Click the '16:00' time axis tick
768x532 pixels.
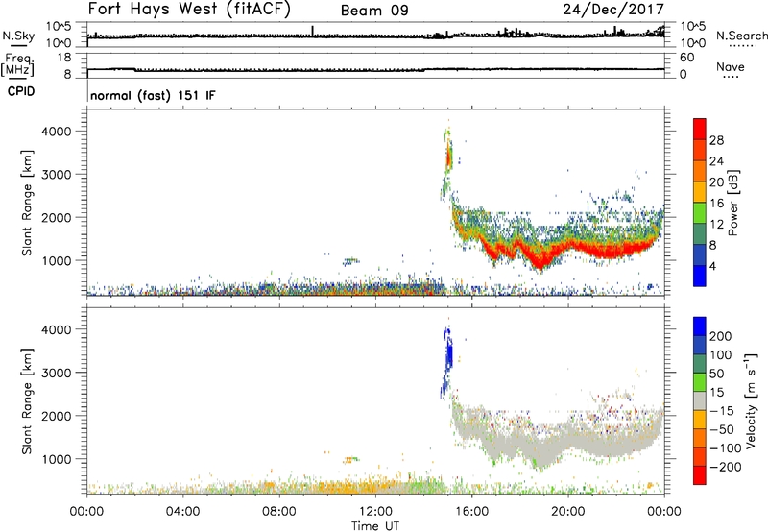point(471,512)
